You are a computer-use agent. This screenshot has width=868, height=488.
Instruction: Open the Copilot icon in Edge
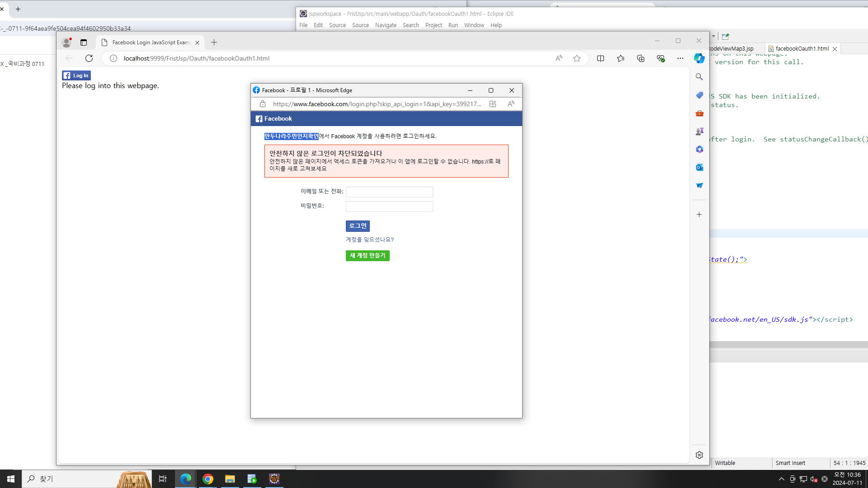pos(699,58)
